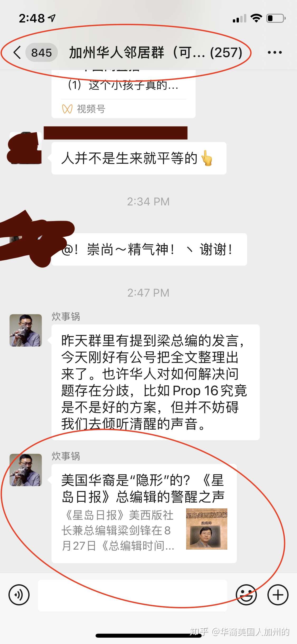Tap the long Prop 16 message bubble
The height and width of the screenshot is (644, 297).
[x=155, y=382]
